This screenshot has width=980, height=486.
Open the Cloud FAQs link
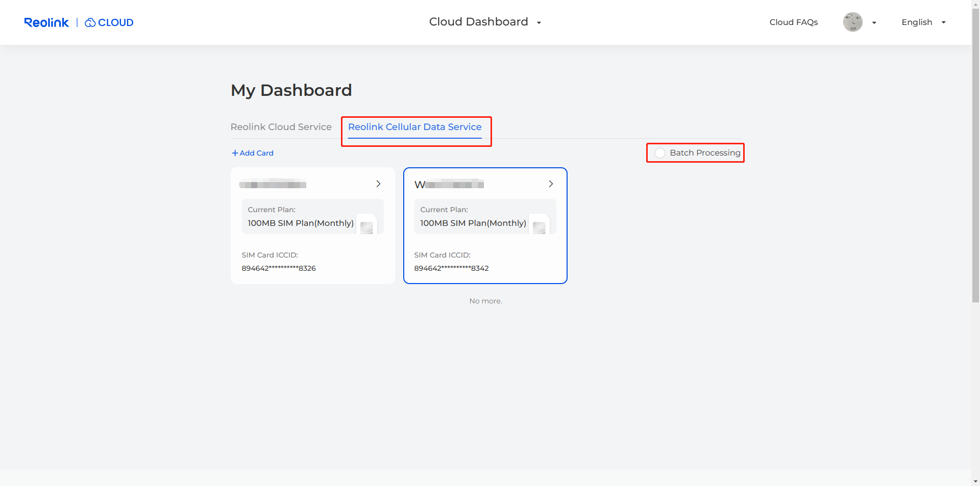click(794, 22)
